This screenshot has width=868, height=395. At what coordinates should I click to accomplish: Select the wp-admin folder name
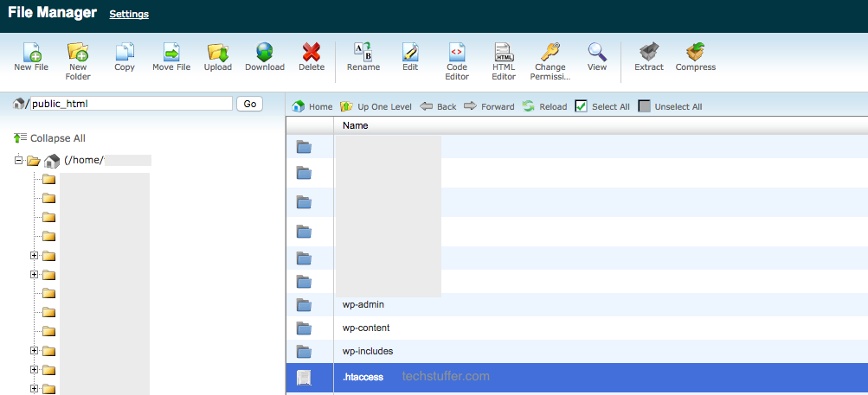coord(363,304)
